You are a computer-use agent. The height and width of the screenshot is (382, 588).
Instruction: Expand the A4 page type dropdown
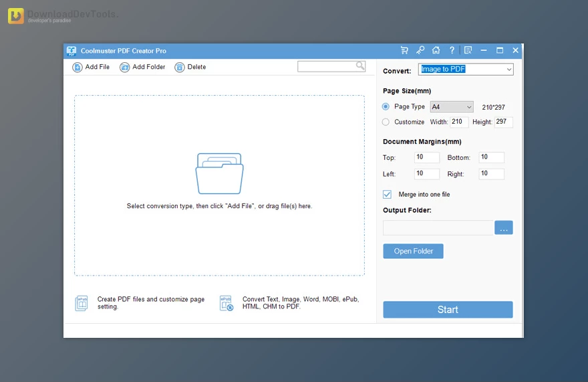click(x=452, y=107)
